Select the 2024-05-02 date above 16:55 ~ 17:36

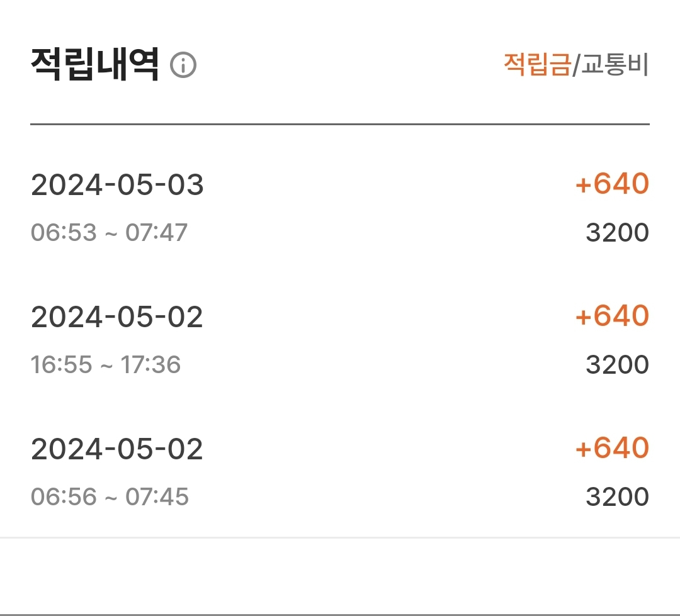[117, 317]
